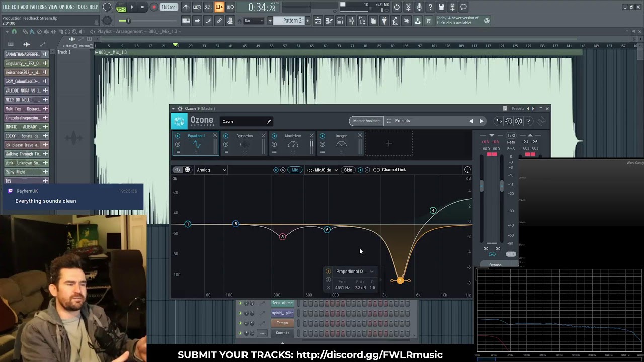Toggle power of the Maximizer module
The height and width of the screenshot is (362, 644).
(274, 136)
